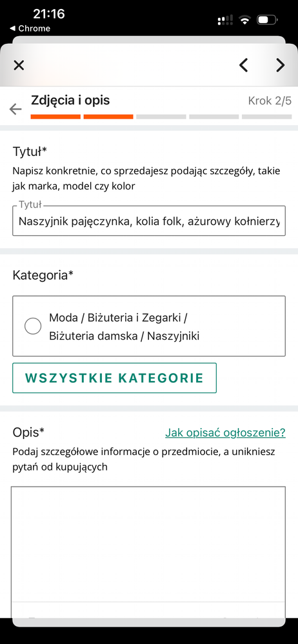This screenshot has height=644, width=298.
Task: Tap the second orange progress step bar
Action: 108,117
